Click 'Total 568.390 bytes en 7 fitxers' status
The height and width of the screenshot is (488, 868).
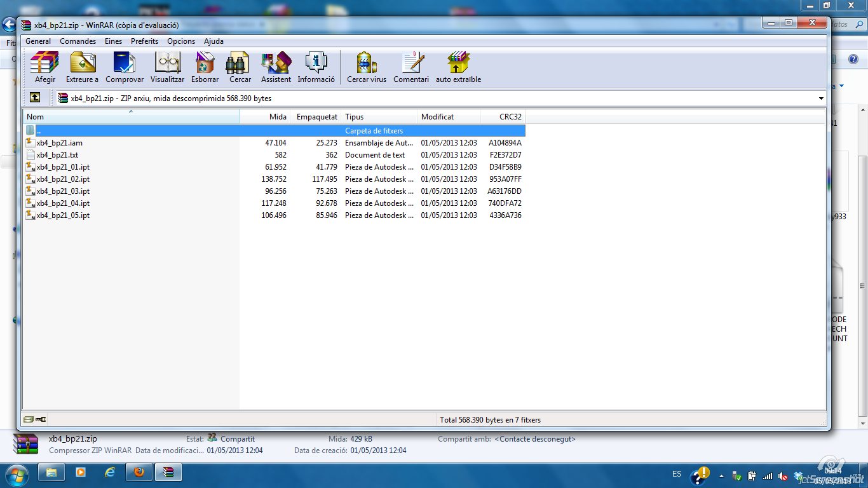(x=490, y=420)
